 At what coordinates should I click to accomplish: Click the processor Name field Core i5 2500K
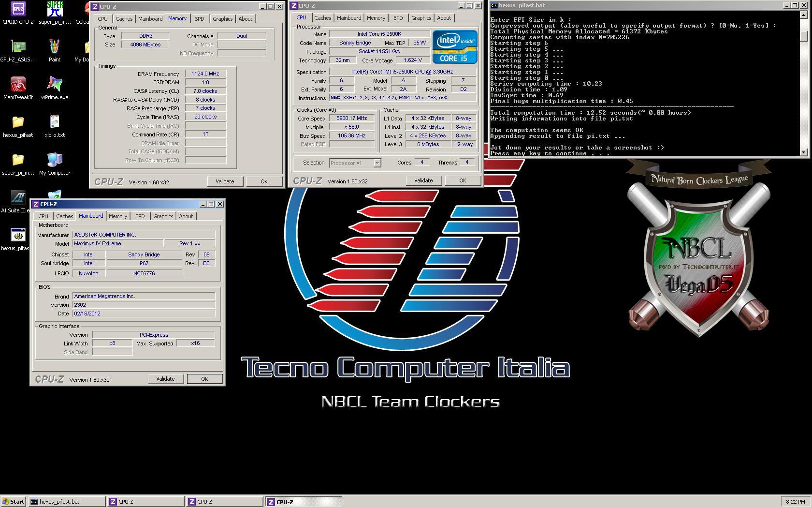[x=379, y=34]
